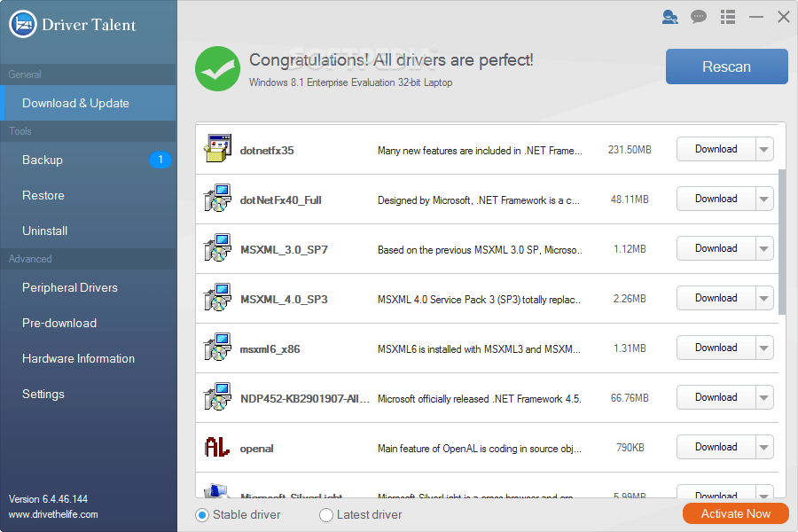This screenshot has height=532, width=798.
Task: Expand the dotNetFx40_Full download options arrow
Action: (764, 199)
